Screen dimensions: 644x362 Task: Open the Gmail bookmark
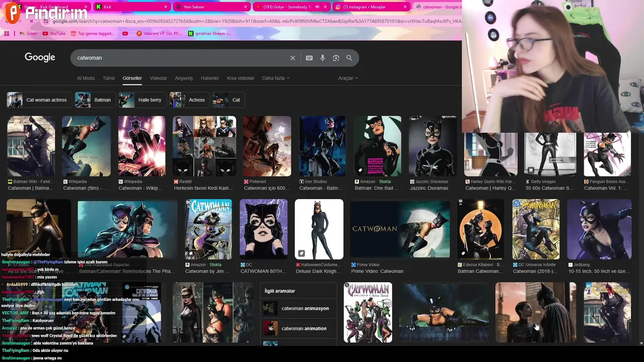pos(28,34)
